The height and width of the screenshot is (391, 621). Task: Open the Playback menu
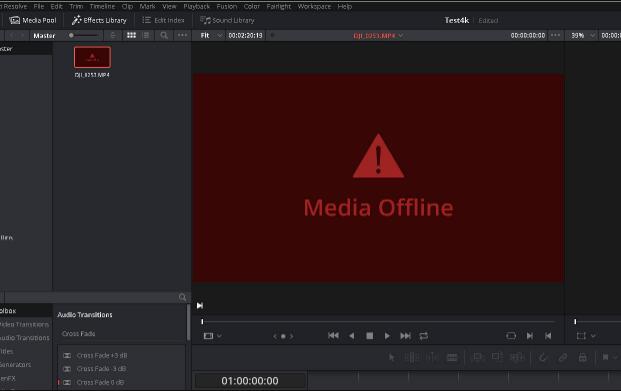point(196,6)
